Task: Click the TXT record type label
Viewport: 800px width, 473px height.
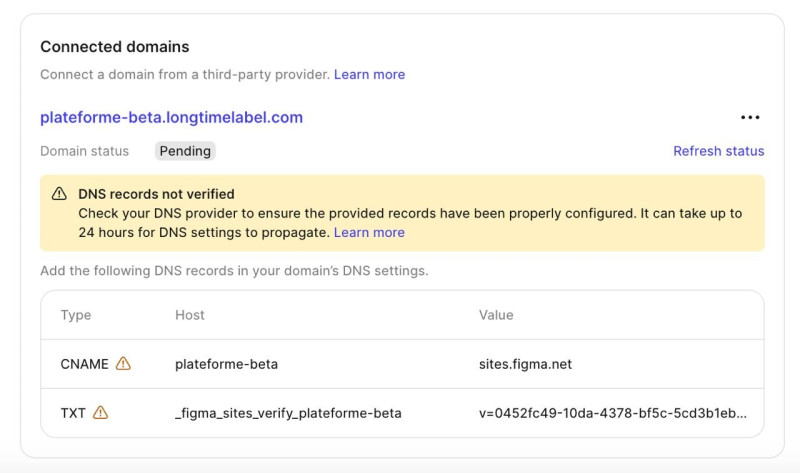Action: pyautogui.click(x=73, y=413)
